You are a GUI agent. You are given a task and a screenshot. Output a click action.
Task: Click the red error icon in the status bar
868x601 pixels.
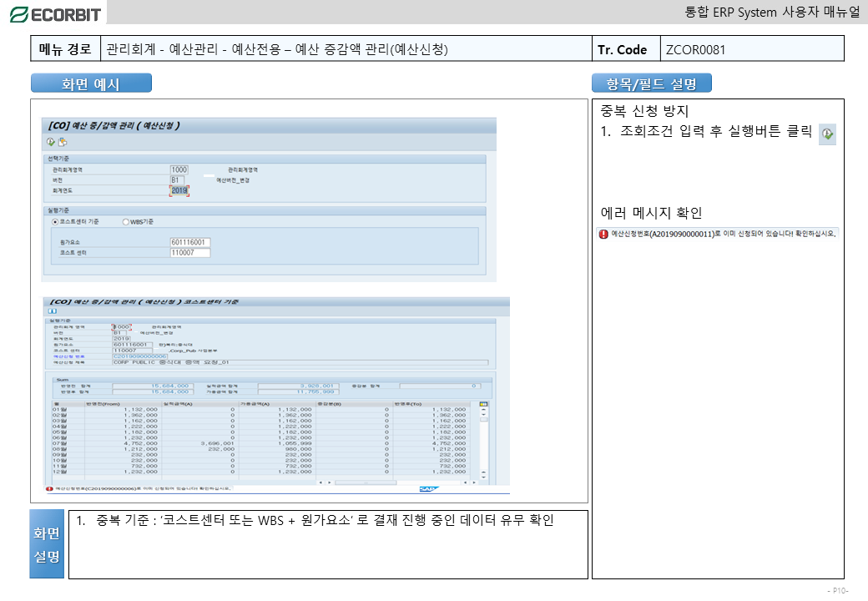pyautogui.click(x=48, y=488)
